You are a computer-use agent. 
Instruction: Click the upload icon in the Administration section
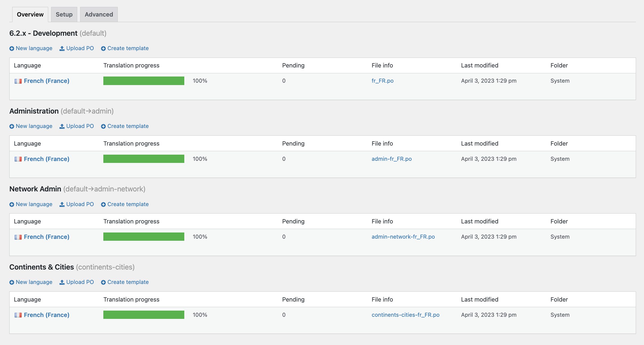coord(62,126)
